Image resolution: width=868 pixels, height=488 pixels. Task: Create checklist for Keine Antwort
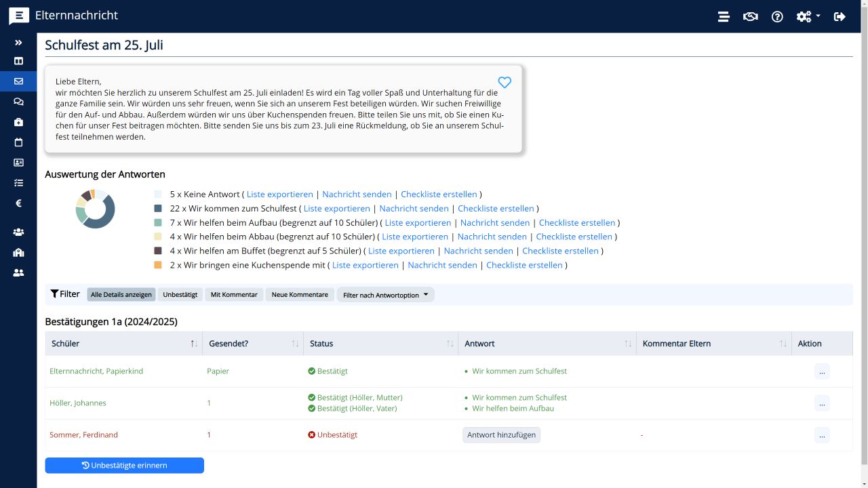click(439, 195)
